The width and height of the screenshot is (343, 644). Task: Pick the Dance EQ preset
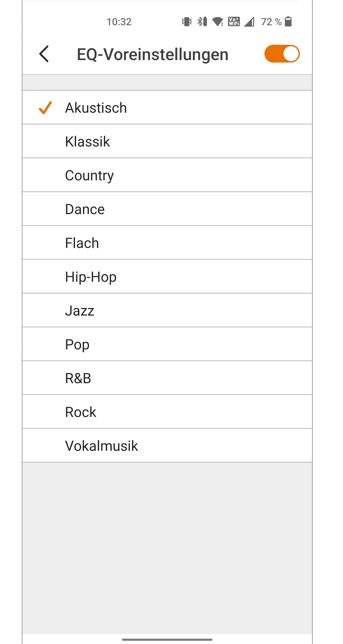click(167, 209)
